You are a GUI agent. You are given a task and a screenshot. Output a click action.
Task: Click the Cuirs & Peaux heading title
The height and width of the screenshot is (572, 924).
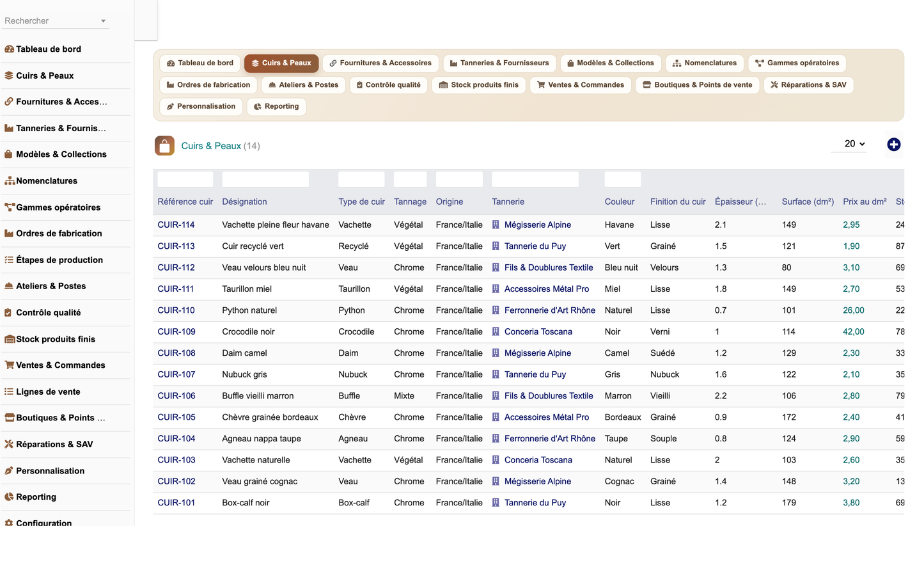(211, 146)
